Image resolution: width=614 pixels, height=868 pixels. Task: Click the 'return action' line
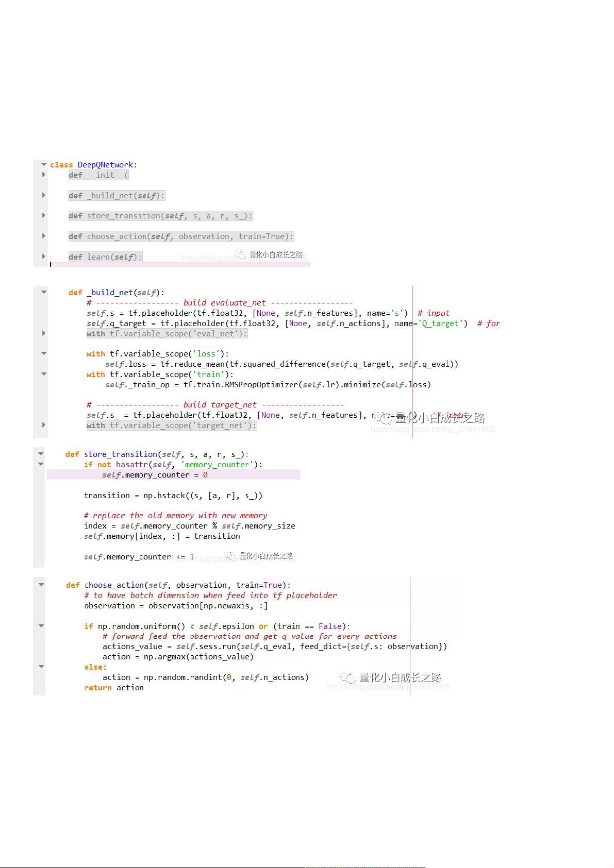pos(114,688)
